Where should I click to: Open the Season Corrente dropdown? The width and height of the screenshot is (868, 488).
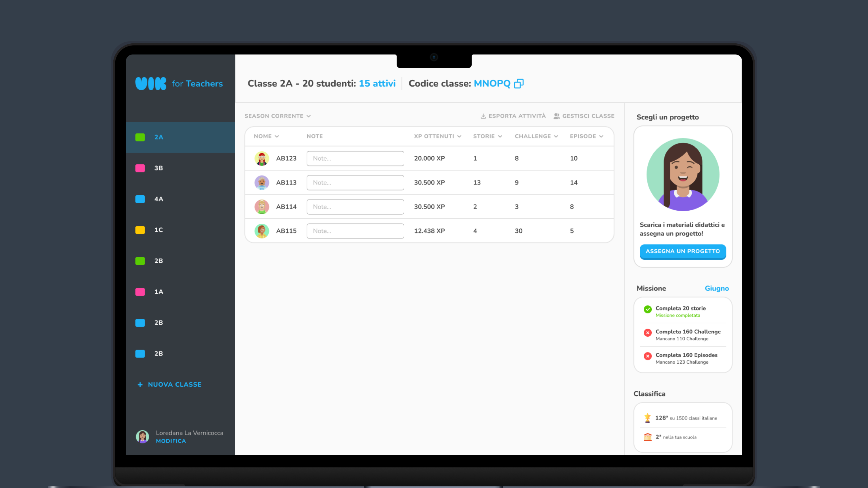tap(278, 116)
